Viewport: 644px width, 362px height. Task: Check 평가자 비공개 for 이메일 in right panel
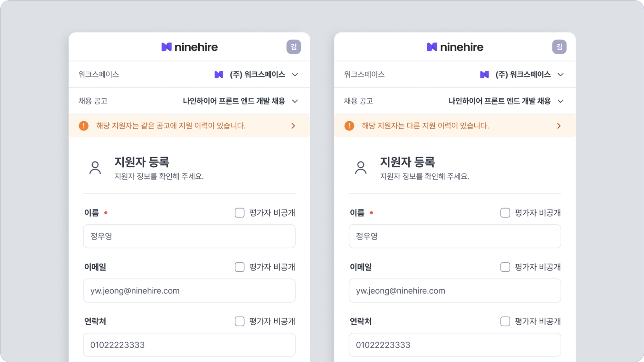pos(505,267)
